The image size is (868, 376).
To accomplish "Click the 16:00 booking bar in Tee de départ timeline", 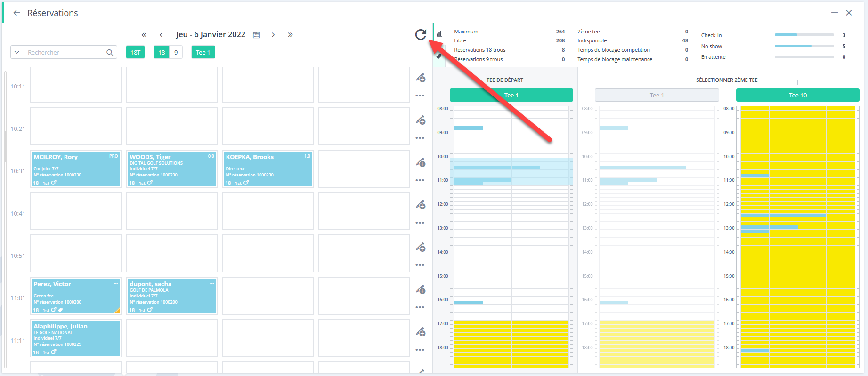I will tap(469, 303).
